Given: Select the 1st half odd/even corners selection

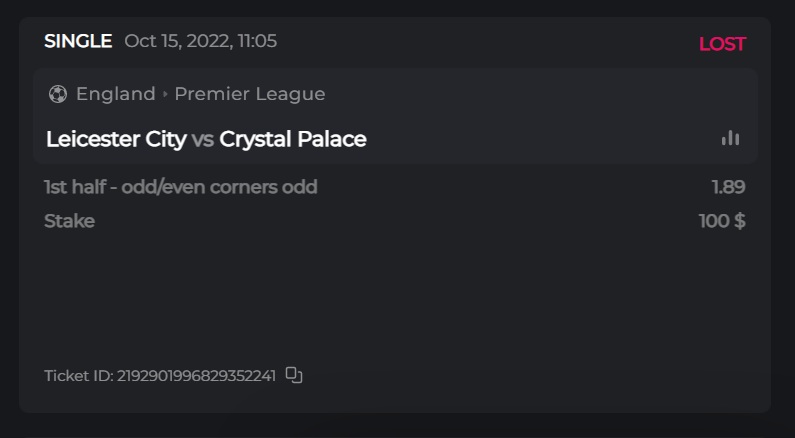Looking at the screenshot, I should 181,187.
